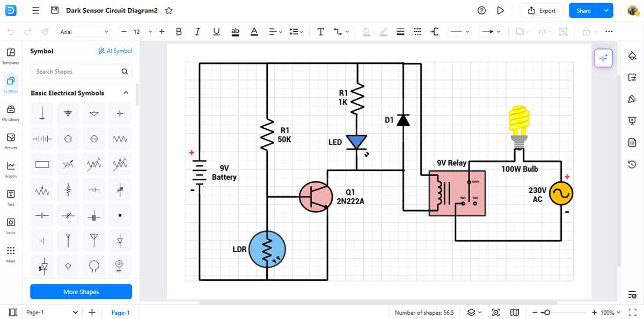This screenshot has height=319, width=644.
Task: Open the user profile avatar
Action: click(632, 10)
